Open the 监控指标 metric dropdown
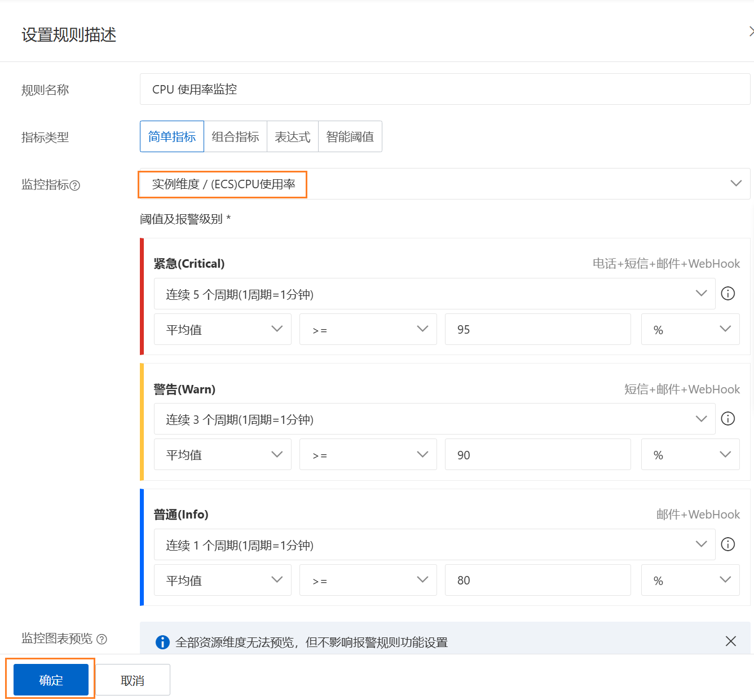 (735, 183)
